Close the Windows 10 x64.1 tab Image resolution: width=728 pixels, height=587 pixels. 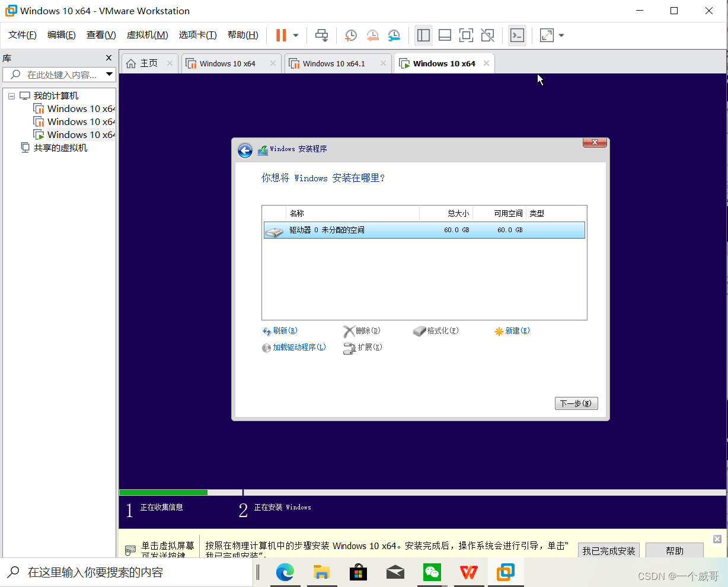tap(383, 63)
